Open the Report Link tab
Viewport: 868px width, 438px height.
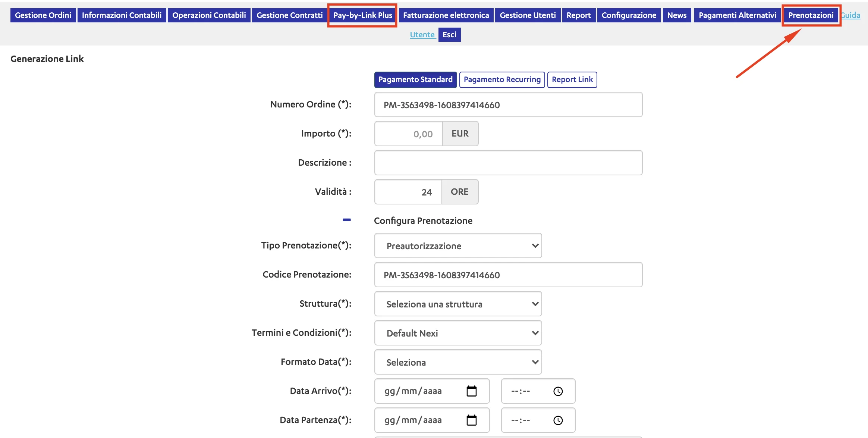(572, 79)
